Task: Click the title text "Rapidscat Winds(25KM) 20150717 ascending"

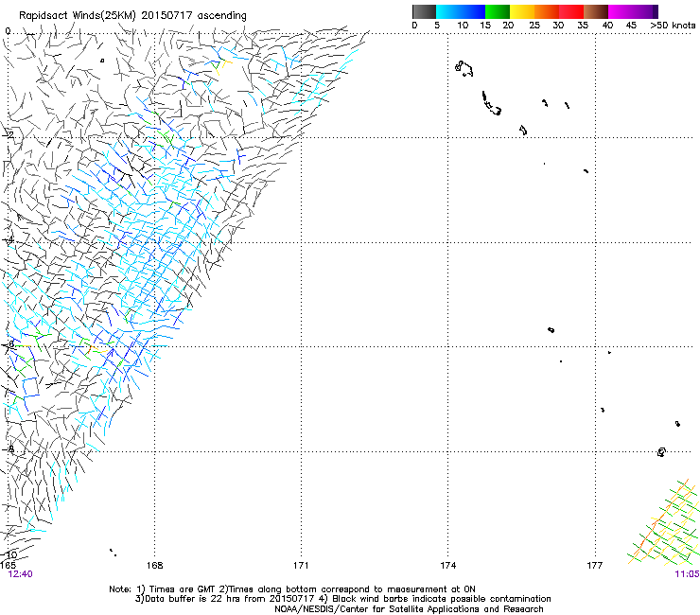Action: (x=132, y=16)
